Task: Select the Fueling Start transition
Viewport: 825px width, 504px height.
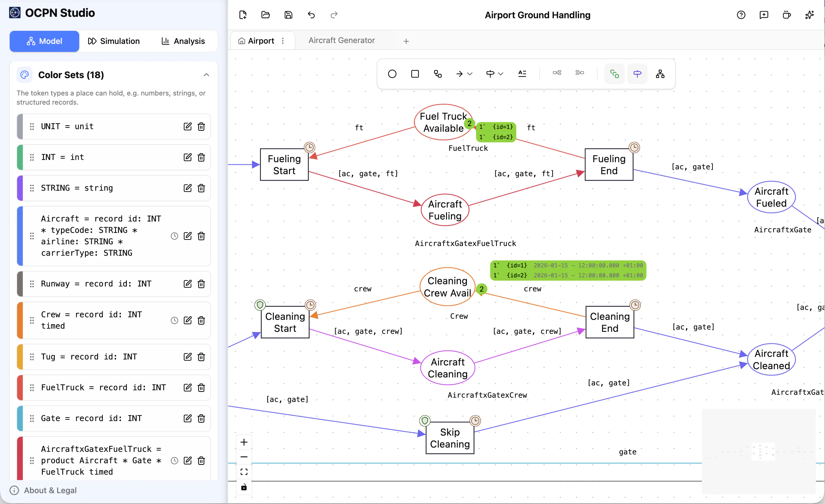Action: point(284,164)
